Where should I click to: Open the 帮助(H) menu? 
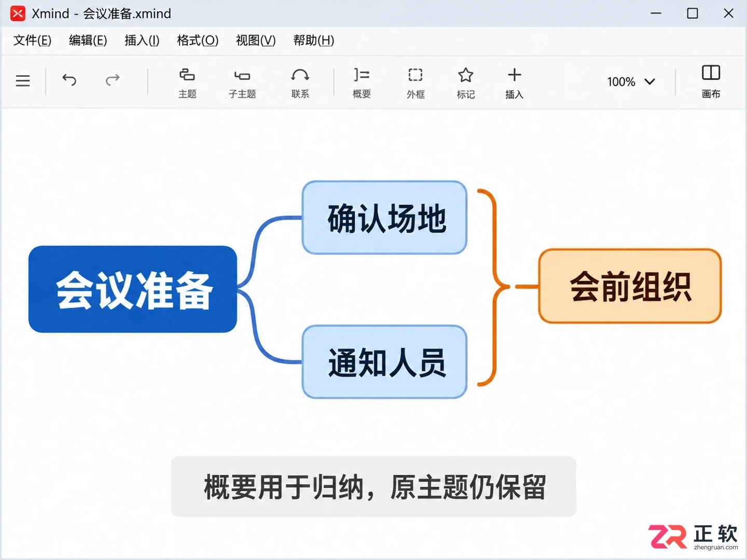click(x=314, y=40)
